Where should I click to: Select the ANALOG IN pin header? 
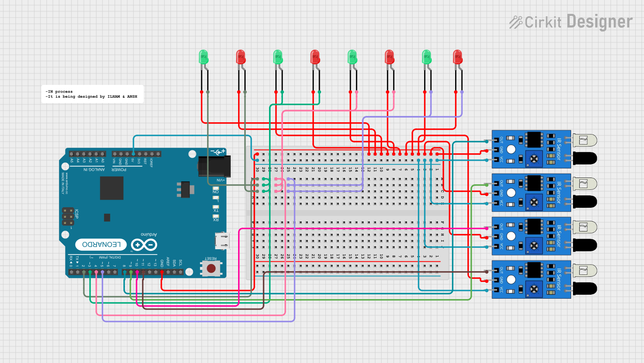[x=87, y=154]
